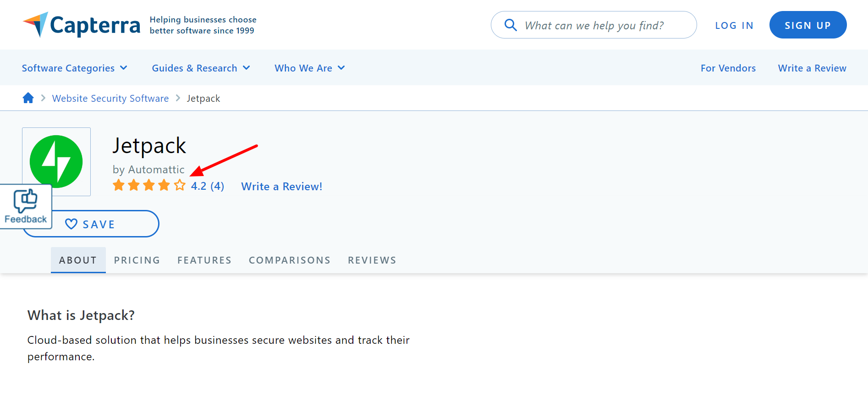Select the ABOUT tab
Viewport: 868px width, 413px height.
coord(78,260)
